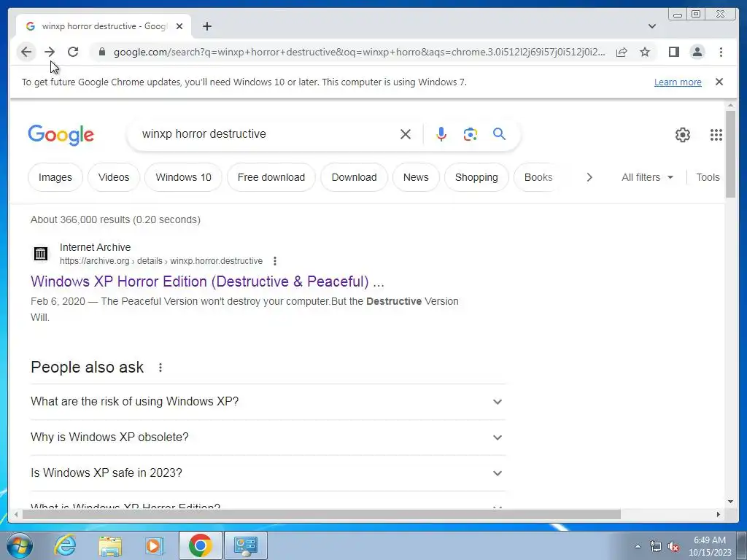Viewport: 747px width, 560px height.
Task: Open search Tools
Action: tap(708, 177)
